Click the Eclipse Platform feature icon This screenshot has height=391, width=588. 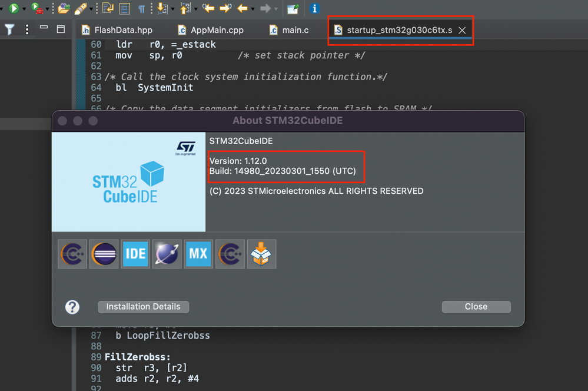(x=104, y=254)
